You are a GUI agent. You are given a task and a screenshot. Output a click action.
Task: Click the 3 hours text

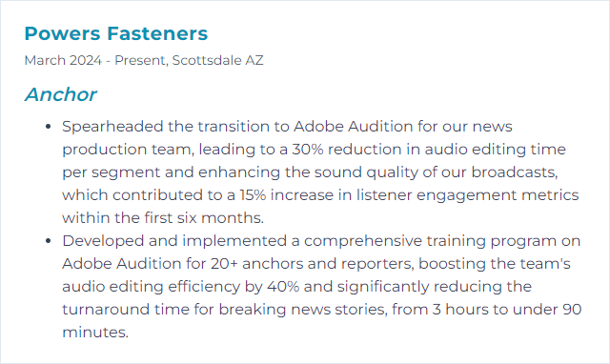point(460,310)
